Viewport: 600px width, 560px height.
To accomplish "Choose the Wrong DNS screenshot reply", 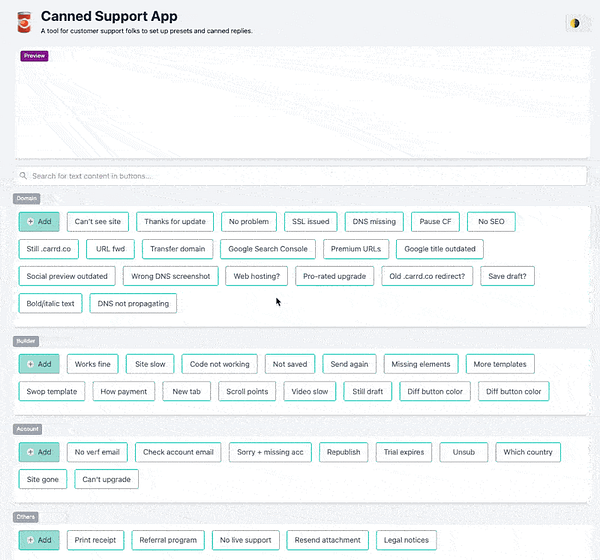I will pos(171,276).
